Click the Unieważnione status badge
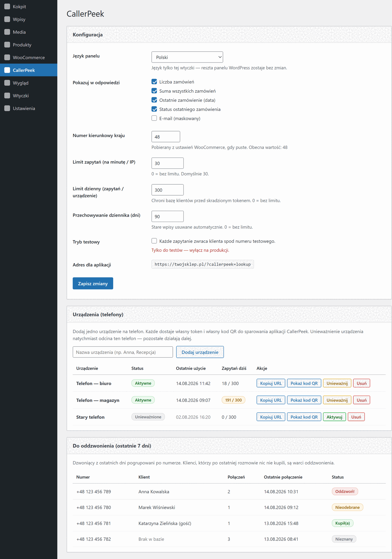Image resolution: width=392 pixels, height=559 pixels. [x=148, y=417]
